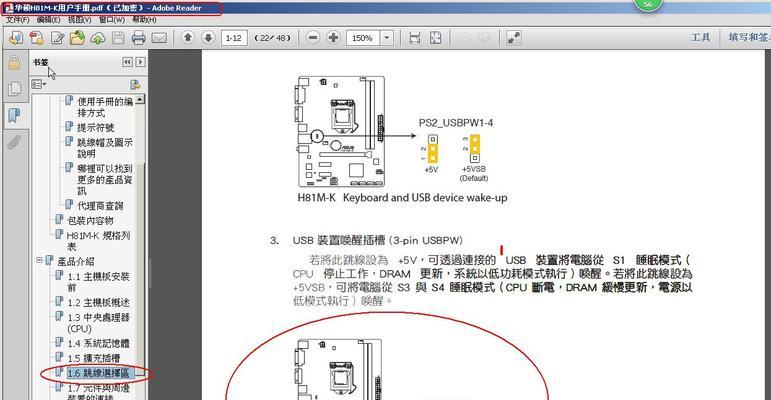Viewport: 771px width, 400px height.
Task: Select the 哪裡可以找到更多的產品資訊 bookmark
Action: 105,179
